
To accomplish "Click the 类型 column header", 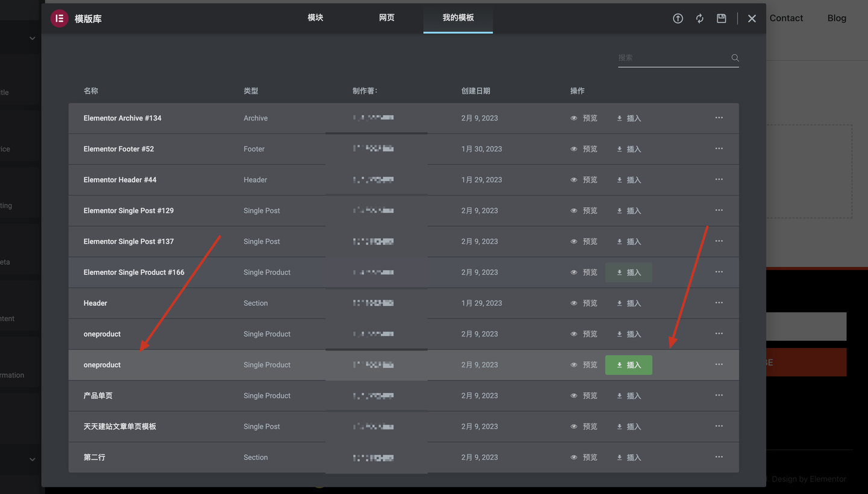I will coord(251,91).
